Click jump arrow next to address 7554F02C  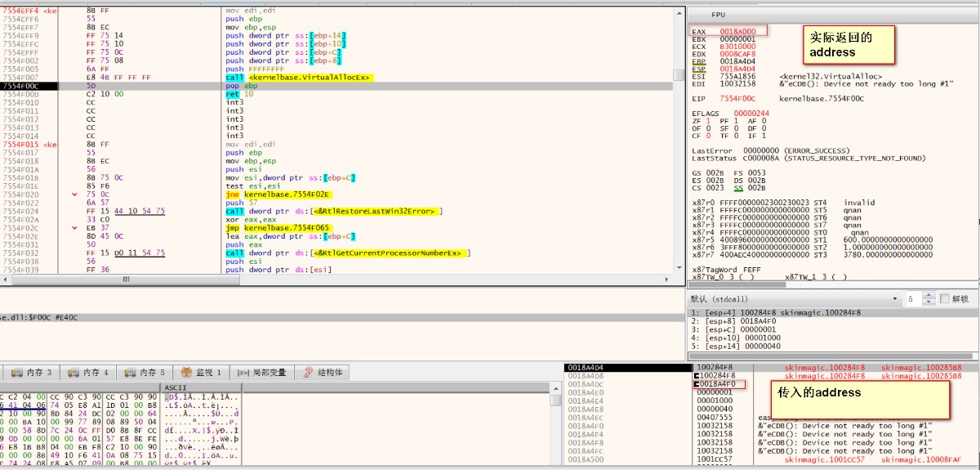73,228
